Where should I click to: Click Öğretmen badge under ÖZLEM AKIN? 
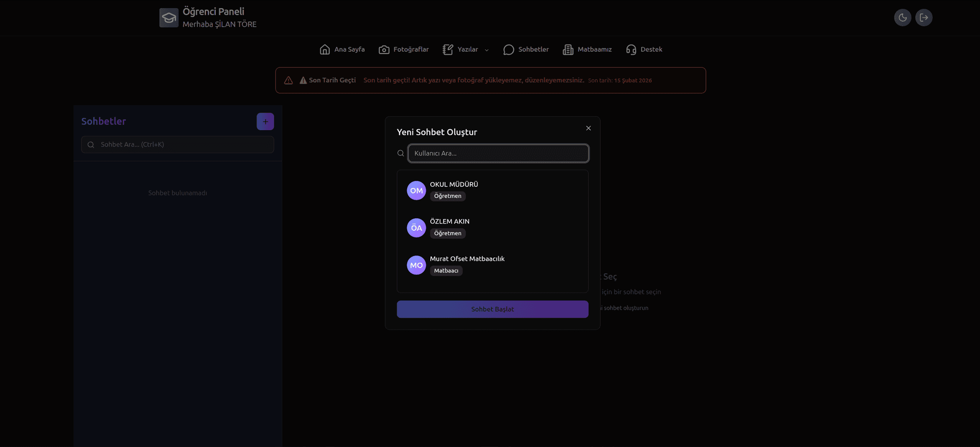[x=447, y=234]
